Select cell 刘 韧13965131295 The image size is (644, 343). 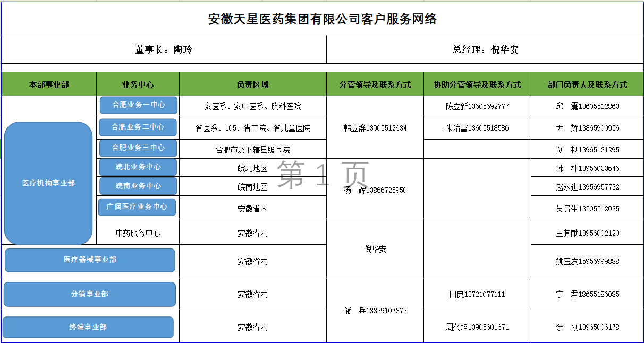coord(587,150)
